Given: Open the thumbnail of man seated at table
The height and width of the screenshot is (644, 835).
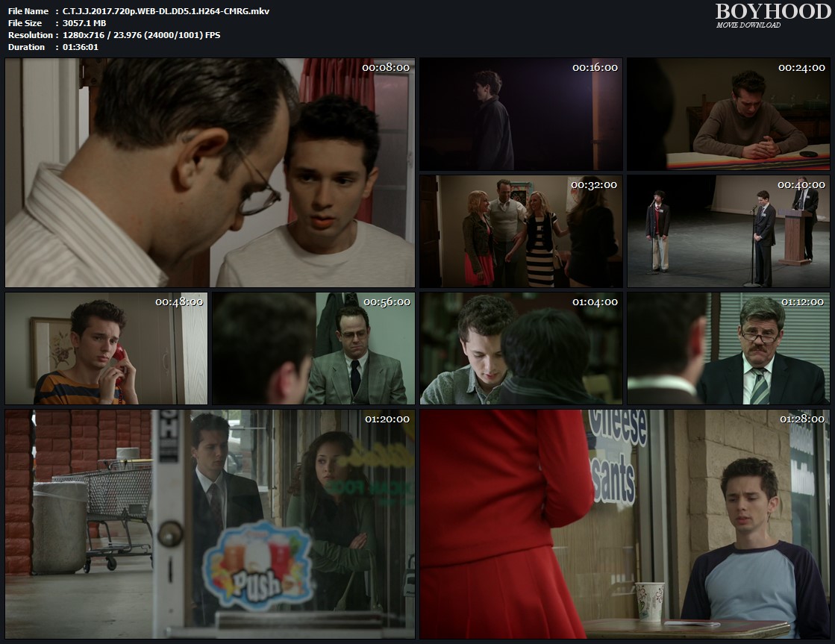Looking at the screenshot, I should (x=728, y=114).
